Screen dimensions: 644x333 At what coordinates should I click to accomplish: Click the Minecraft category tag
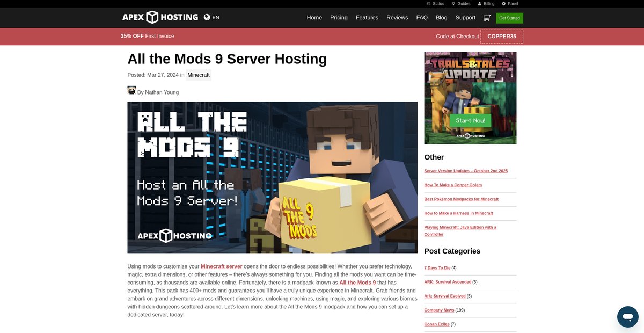(x=199, y=75)
